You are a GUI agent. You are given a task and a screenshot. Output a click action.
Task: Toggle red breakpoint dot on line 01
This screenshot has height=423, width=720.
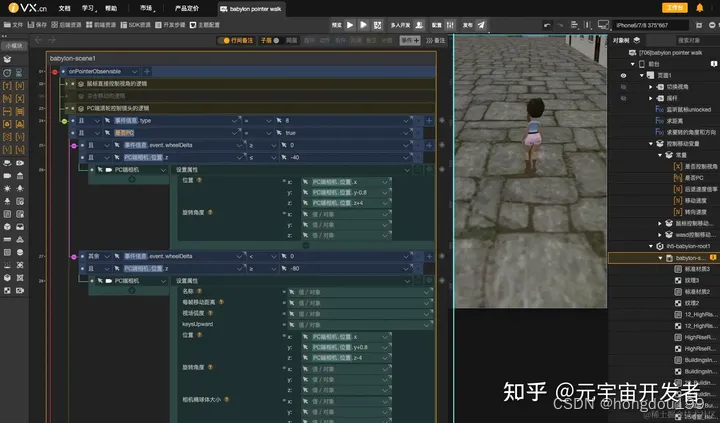click(x=55, y=72)
